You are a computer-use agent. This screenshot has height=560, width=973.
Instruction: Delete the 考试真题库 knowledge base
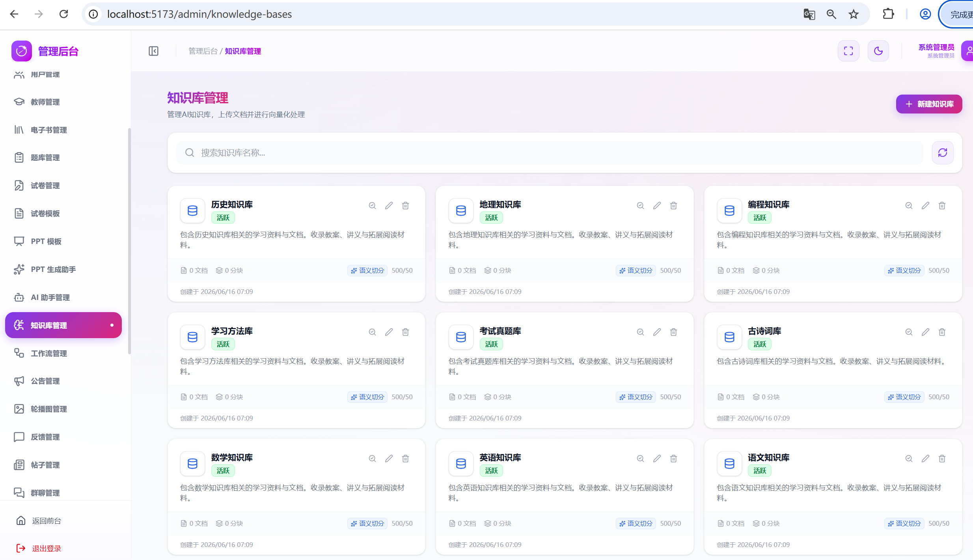pos(673,332)
